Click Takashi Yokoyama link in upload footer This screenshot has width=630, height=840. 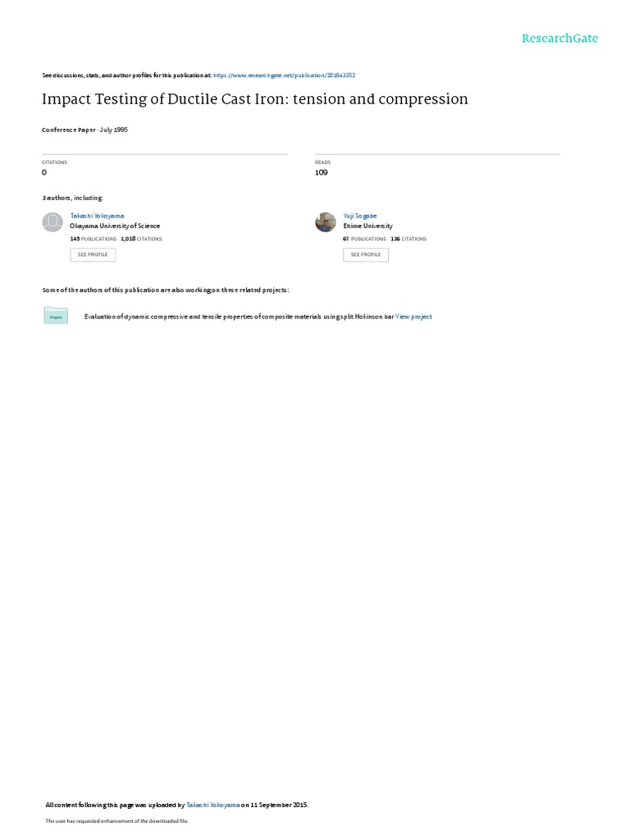(212, 805)
